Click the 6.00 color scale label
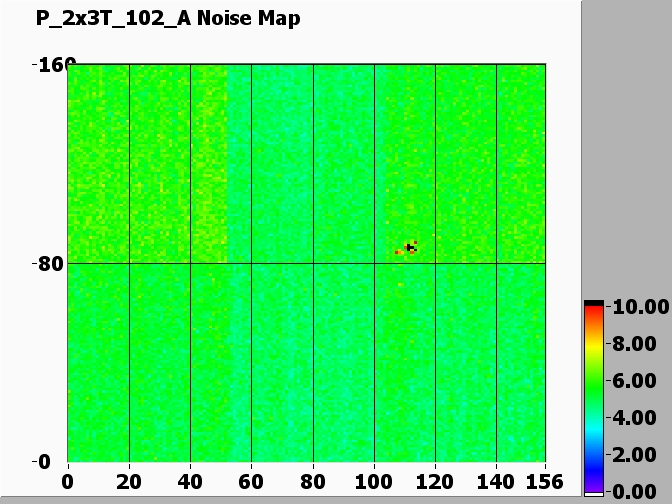The height and width of the screenshot is (504, 672). pos(636,381)
